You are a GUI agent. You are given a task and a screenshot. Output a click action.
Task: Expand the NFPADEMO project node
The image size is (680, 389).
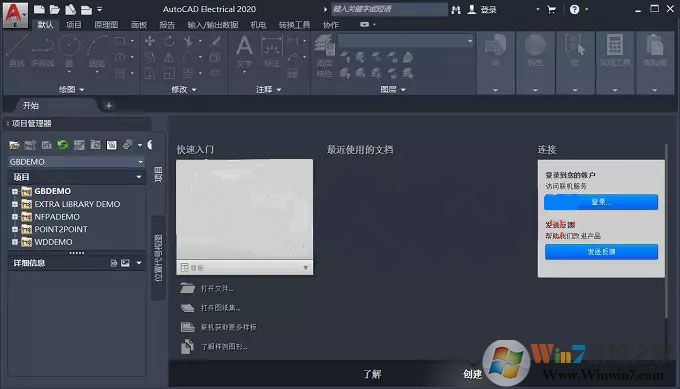pos(15,216)
